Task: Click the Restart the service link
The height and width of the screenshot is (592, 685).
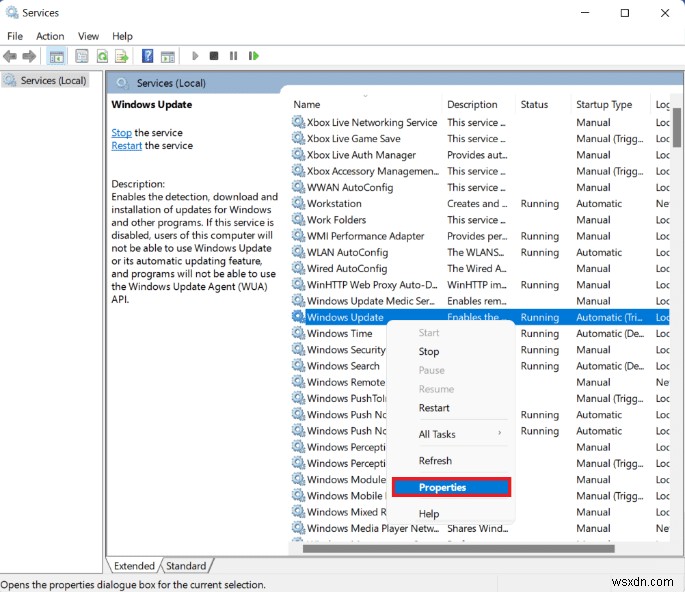Action: 126,145
